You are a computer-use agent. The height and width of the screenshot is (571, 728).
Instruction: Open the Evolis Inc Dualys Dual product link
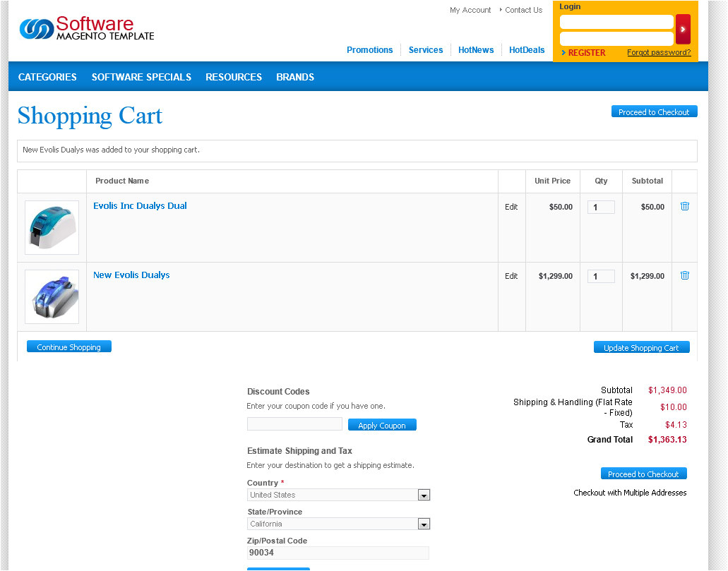click(x=140, y=205)
